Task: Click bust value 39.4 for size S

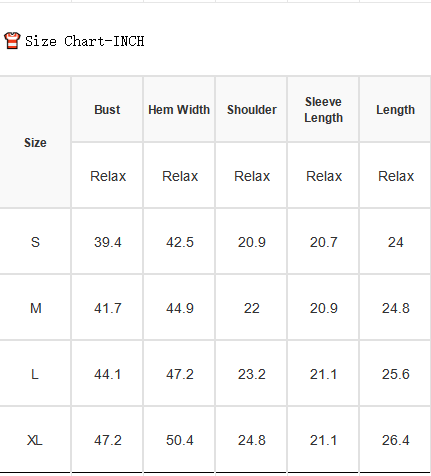Action: coord(108,242)
